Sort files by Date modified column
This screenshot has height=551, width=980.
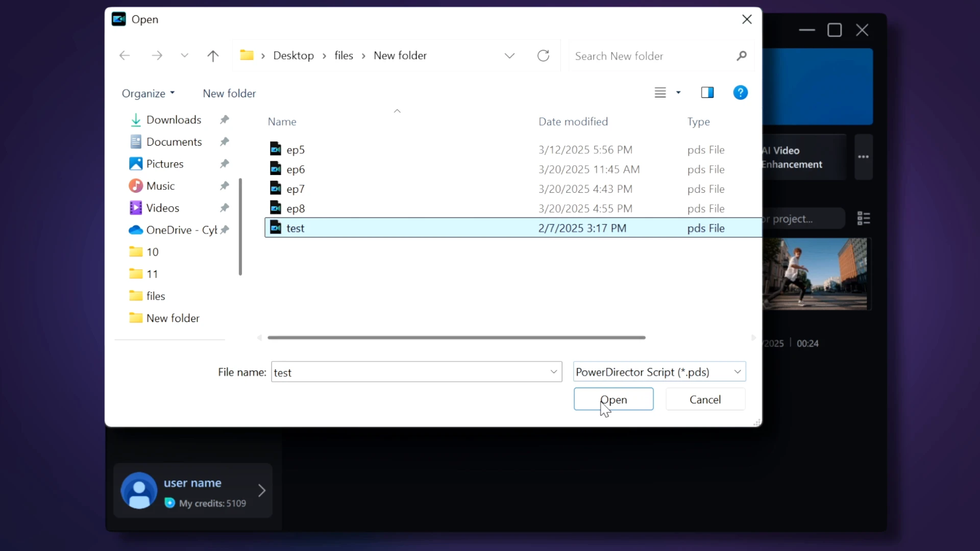tap(573, 121)
